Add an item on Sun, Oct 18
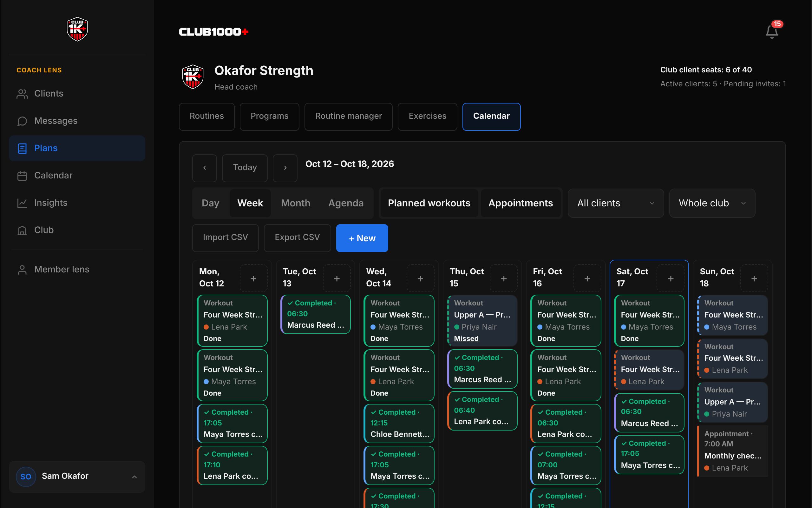This screenshot has width=812, height=508. click(754, 278)
